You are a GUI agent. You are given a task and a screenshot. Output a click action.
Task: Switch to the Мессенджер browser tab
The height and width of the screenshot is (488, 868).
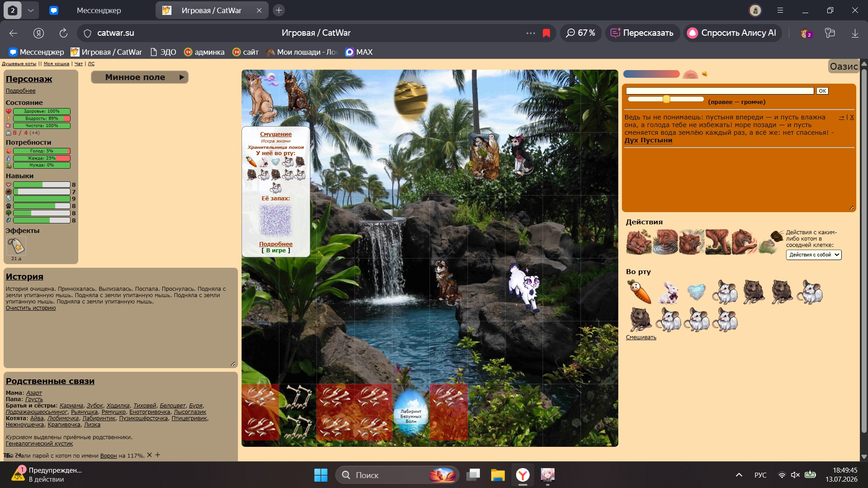pyautogui.click(x=98, y=10)
